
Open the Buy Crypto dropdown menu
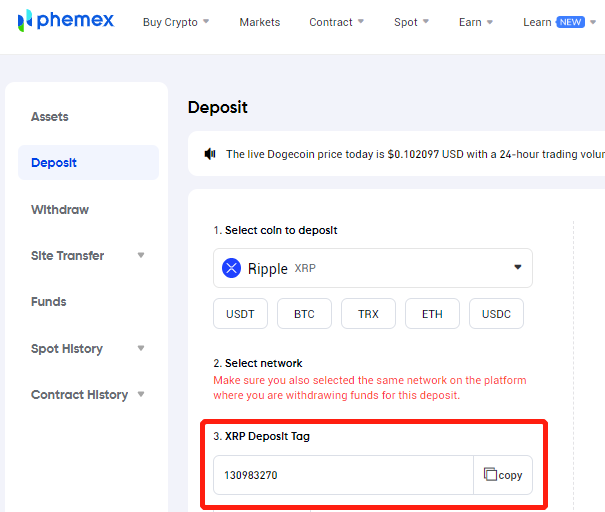[x=176, y=22]
